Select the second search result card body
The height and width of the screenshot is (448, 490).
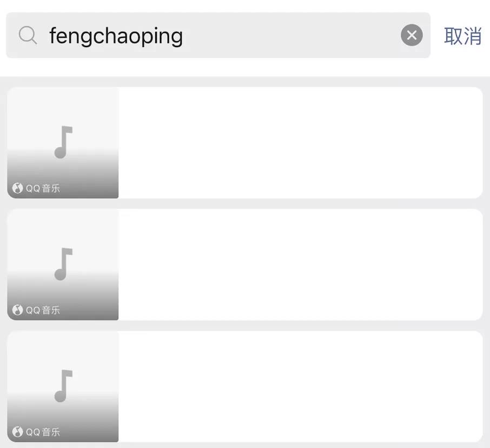pyautogui.click(x=301, y=265)
